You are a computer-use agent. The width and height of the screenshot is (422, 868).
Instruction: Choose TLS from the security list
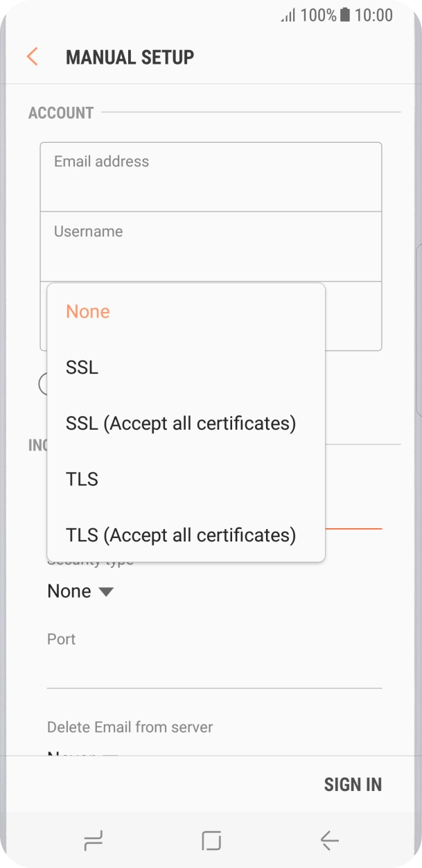coord(82,479)
